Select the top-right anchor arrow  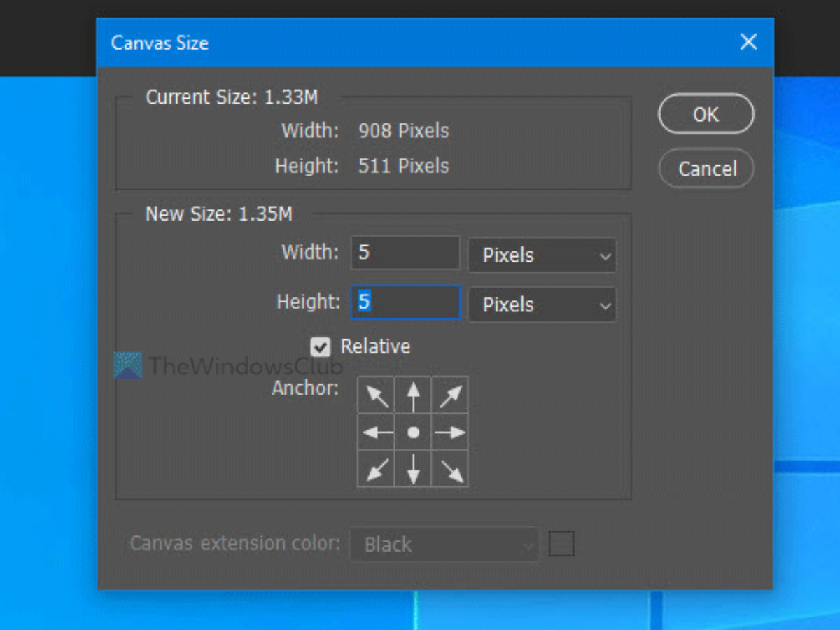tap(450, 396)
